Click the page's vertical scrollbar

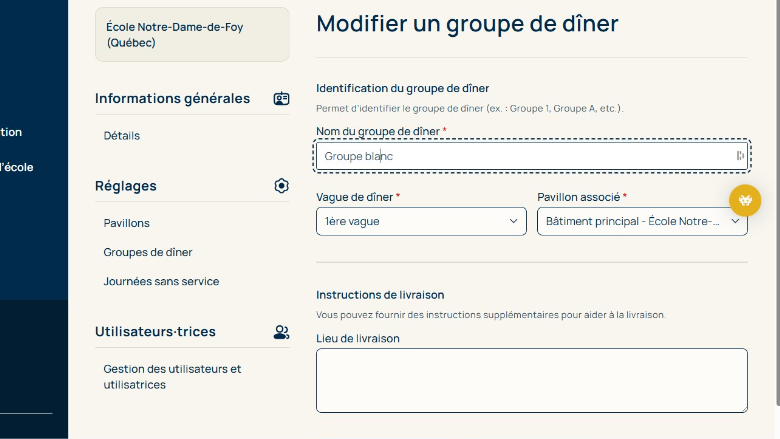coord(776,200)
